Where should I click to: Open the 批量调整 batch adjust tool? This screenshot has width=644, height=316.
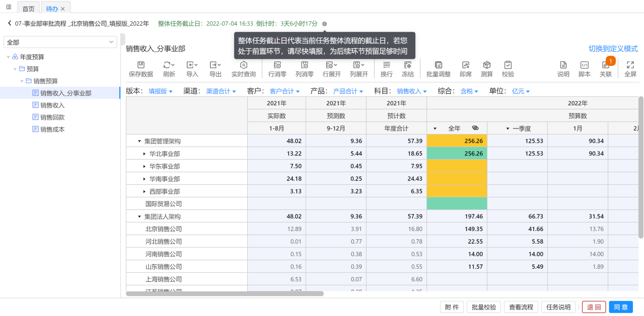(438, 65)
